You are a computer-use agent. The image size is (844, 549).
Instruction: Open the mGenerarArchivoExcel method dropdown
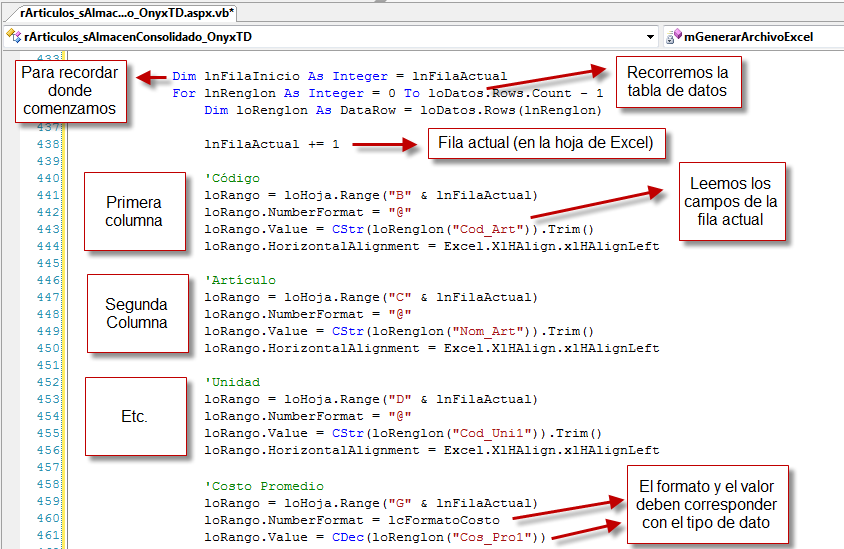pos(754,37)
